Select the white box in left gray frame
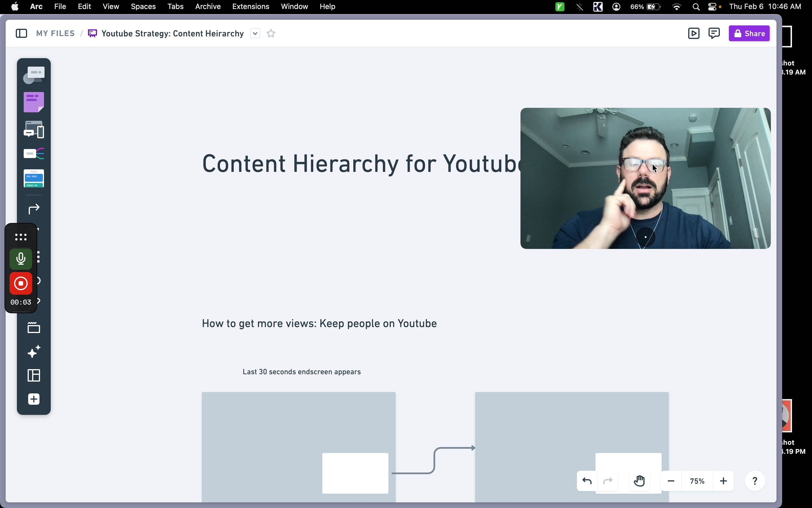The height and width of the screenshot is (508, 812). coord(355,473)
